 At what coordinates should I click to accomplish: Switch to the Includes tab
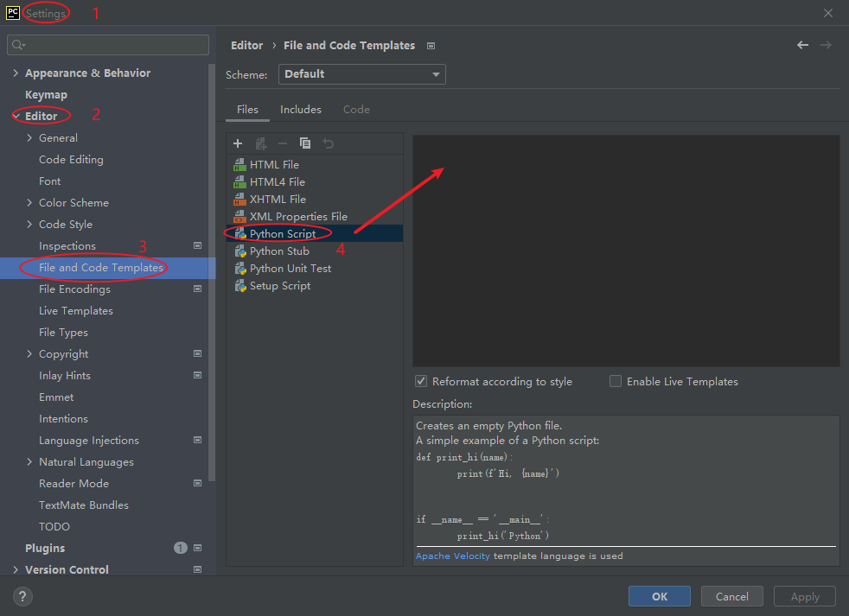click(x=300, y=110)
